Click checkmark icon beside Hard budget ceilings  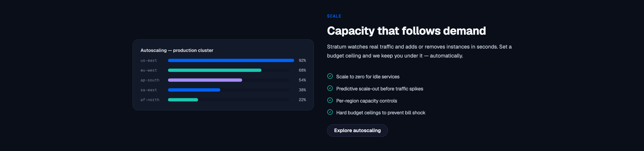click(x=330, y=112)
